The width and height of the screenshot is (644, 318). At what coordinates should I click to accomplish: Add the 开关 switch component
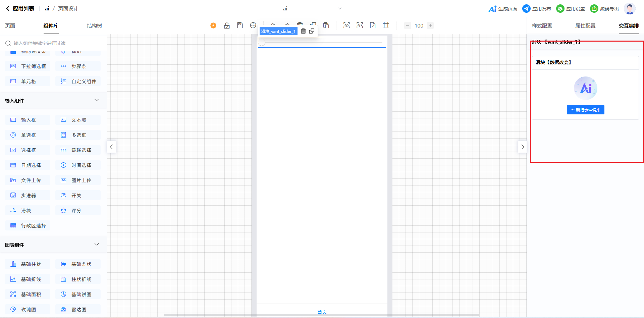click(78, 196)
